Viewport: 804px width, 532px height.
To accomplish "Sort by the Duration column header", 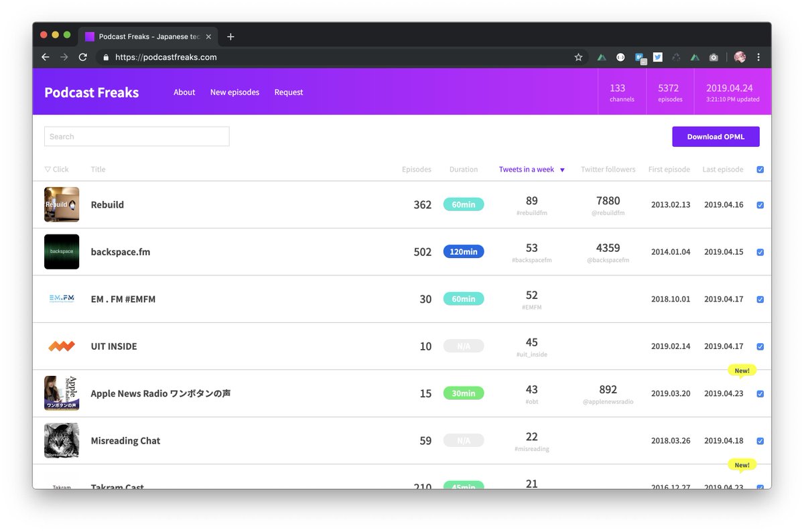I will tap(464, 170).
